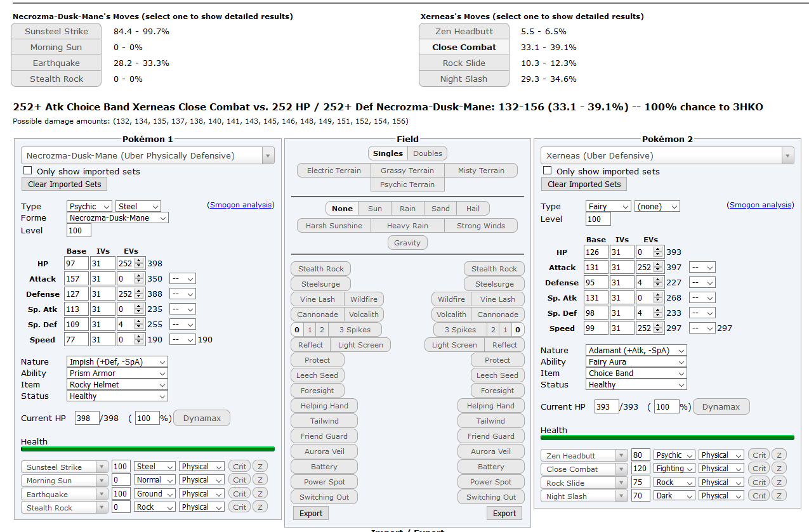Switch to the Singles tab
The width and height of the screenshot is (809, 532).
(388, 153)
